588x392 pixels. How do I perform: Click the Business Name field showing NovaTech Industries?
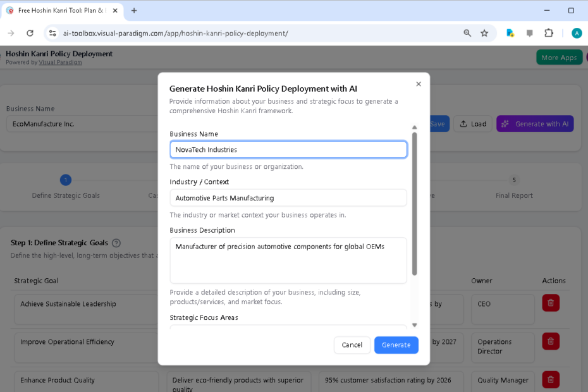[288, 149]
